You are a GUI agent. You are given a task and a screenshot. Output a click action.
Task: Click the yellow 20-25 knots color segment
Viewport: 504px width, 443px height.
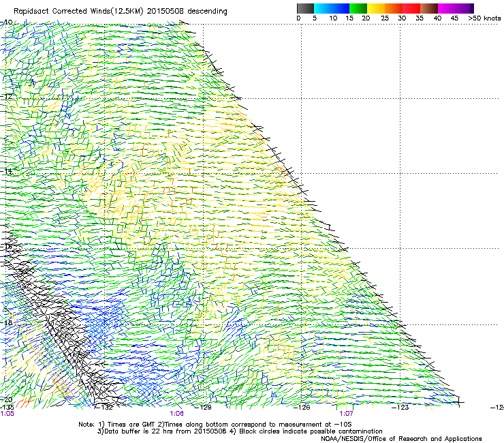coord(376,8)
